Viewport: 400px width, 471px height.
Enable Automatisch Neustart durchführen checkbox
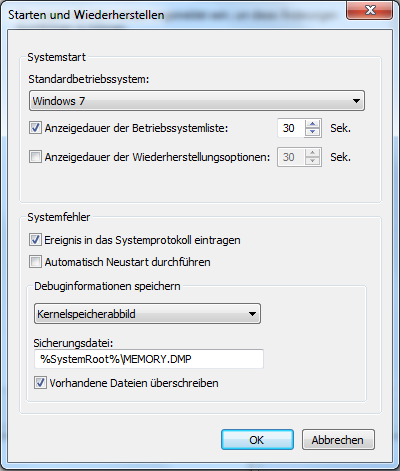point(35,262)
